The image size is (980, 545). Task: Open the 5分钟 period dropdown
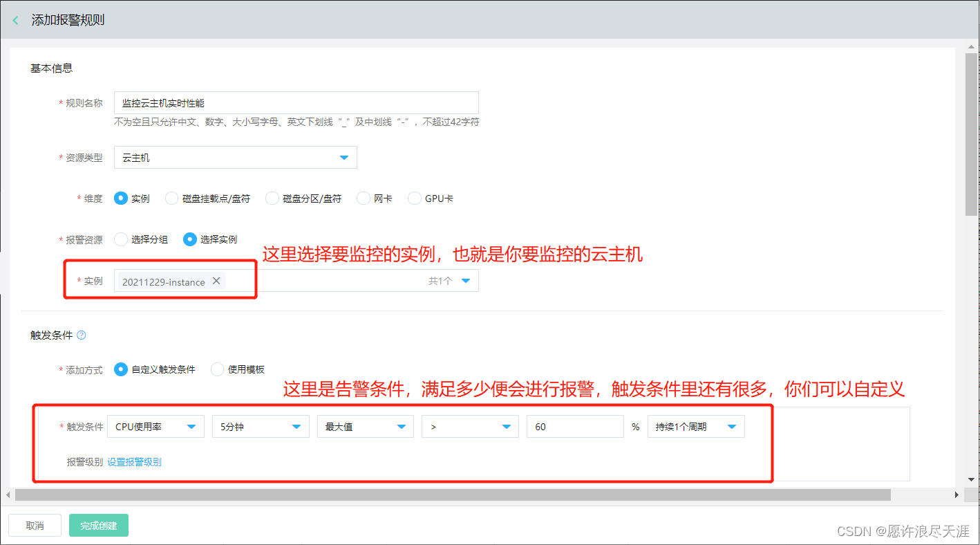pyautogui.click(x=261, y=427)
